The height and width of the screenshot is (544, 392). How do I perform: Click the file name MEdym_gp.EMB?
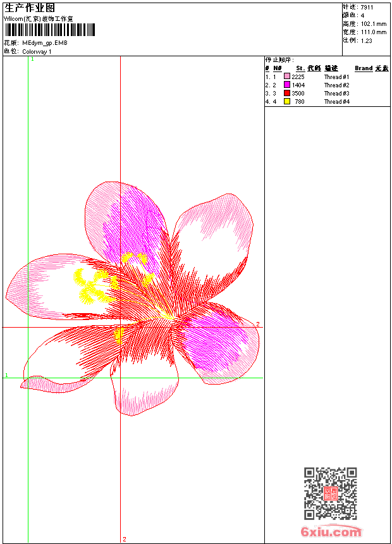coord(44,43)
